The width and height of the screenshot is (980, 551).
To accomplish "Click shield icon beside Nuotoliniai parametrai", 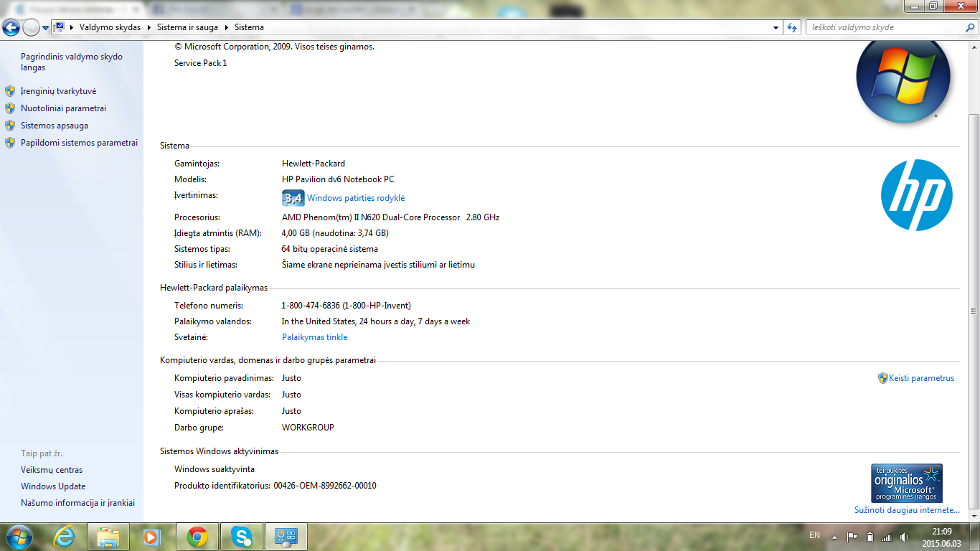I will pyautogui.click(x=10, y=108).
